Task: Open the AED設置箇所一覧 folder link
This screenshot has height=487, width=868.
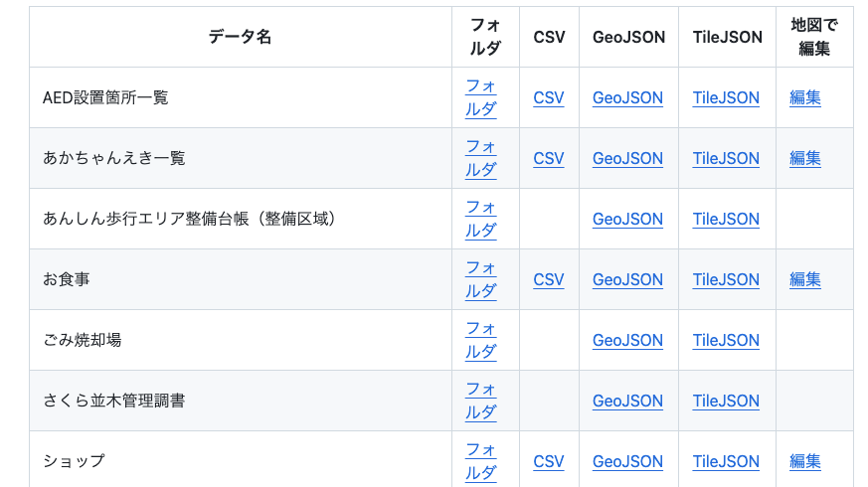Action: (481, 97)
